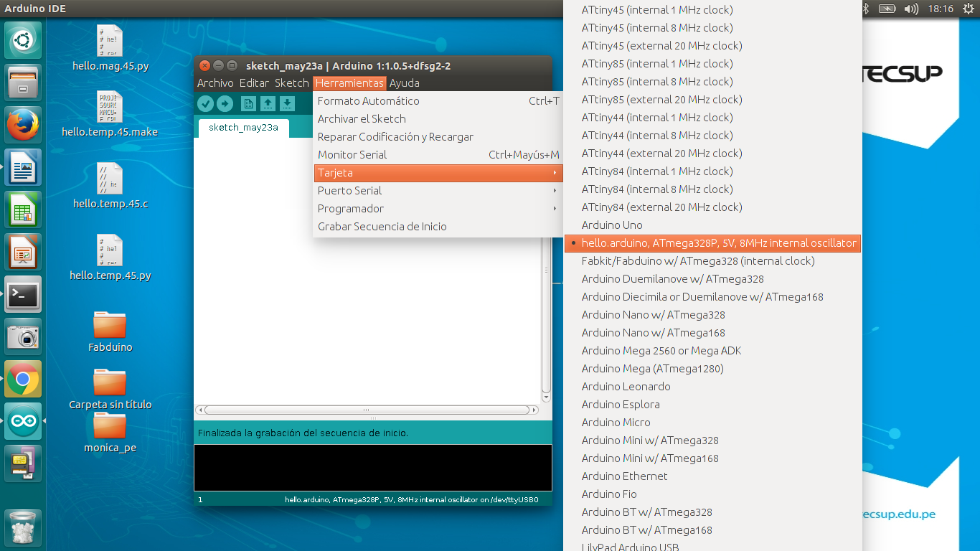The height and width of the screenshot is (551, 980).
Task: Click the Herramientas menu
Action: (x=349, y=83)
